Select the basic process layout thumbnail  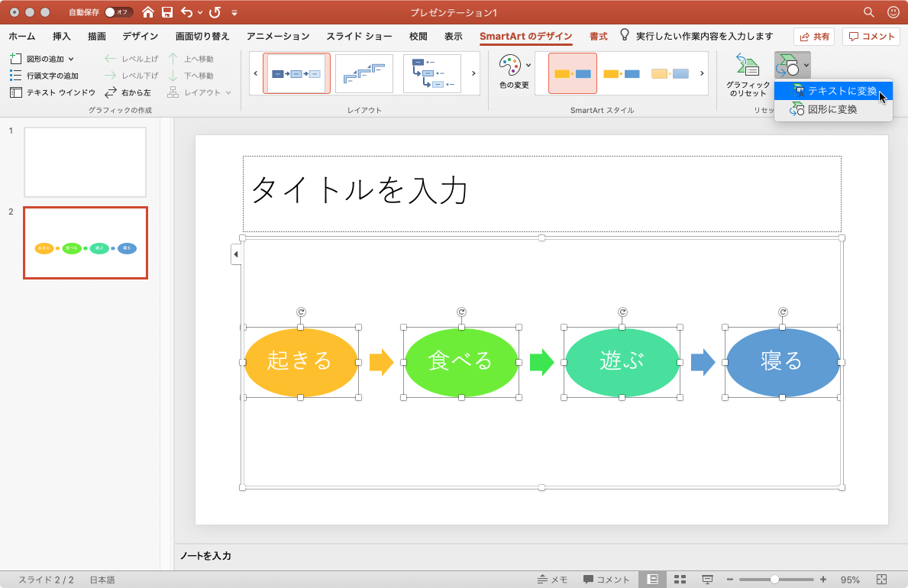click(296, 73)
